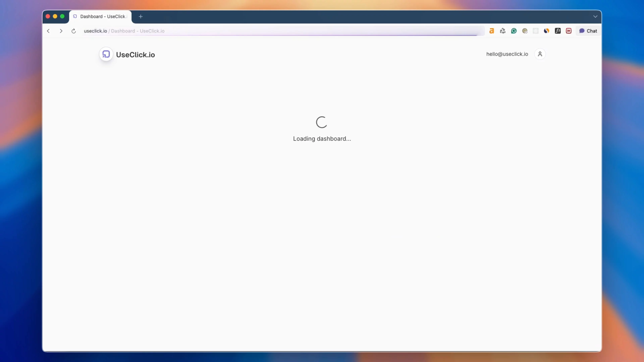Click the UseClick.io logo
Viewport: 644px width, 362px height.
pos(106,54)
